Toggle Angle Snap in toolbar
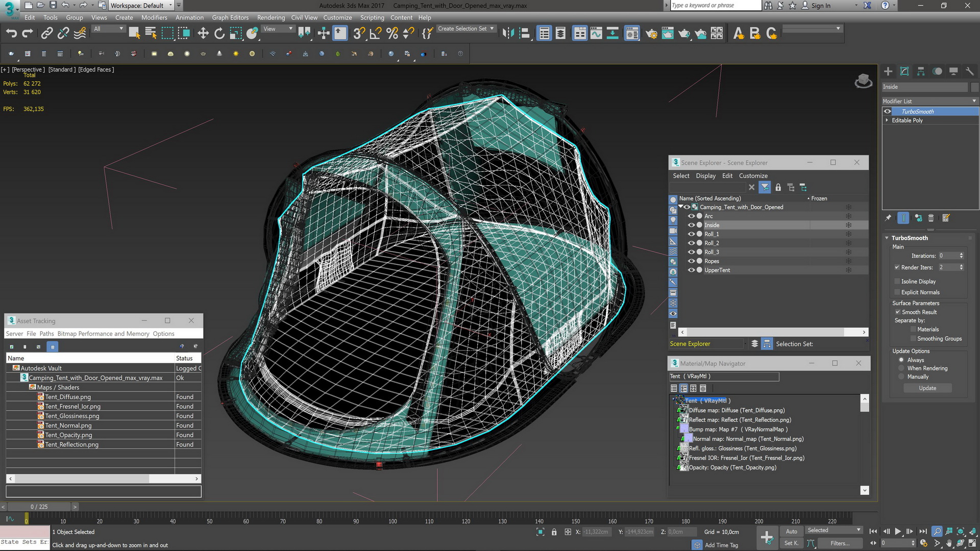This screenshot has height=551, width=980. pos(376,34)
